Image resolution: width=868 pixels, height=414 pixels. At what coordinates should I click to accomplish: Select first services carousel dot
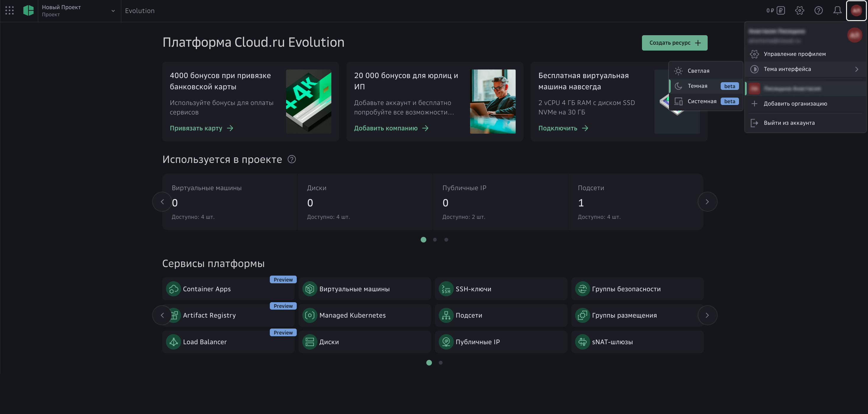pos(429,363)
